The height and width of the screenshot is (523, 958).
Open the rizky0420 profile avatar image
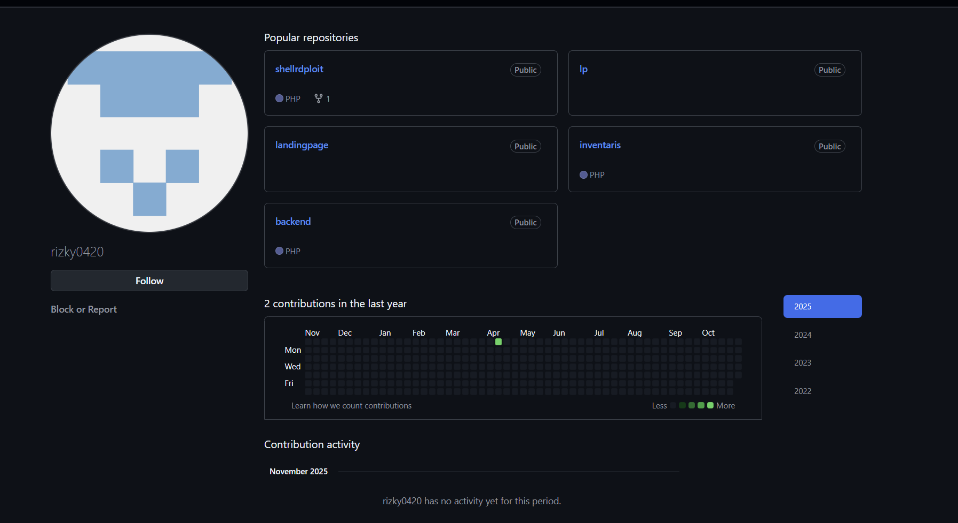pos(149,133)
